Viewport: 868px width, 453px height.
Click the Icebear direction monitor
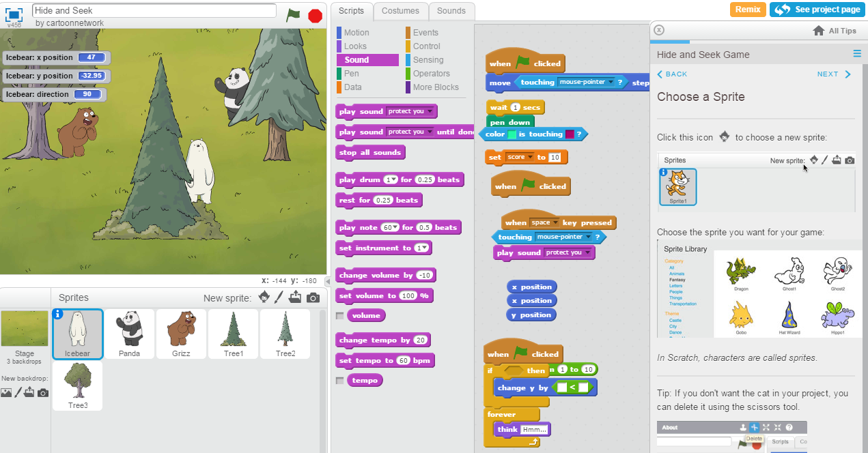[55, 94]
